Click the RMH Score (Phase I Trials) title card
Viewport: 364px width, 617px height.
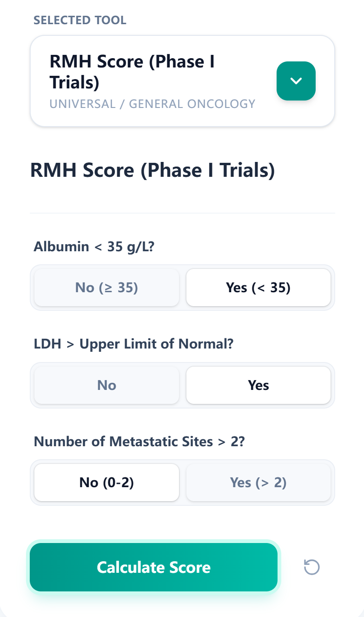coord(132,71)
